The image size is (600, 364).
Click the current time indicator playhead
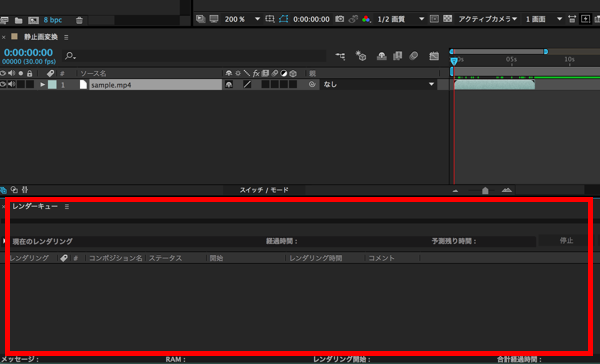[454, 61]
